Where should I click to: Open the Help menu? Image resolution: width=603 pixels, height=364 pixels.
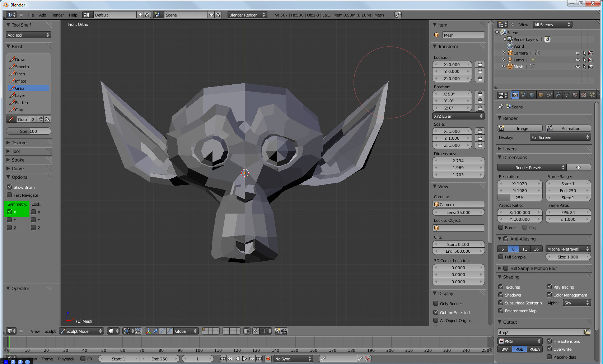click(73, 15)
